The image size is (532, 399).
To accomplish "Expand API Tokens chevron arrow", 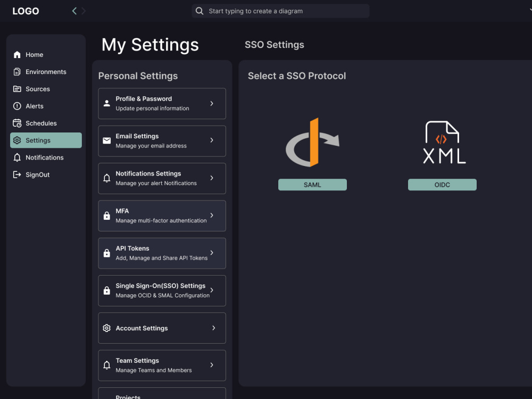I will 212,253.
